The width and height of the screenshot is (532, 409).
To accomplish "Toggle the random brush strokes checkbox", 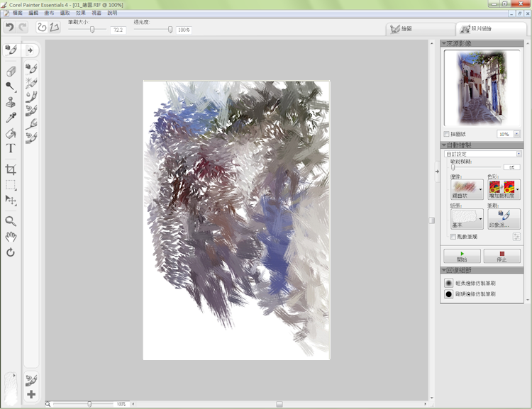I will click(x=453, y=237).
